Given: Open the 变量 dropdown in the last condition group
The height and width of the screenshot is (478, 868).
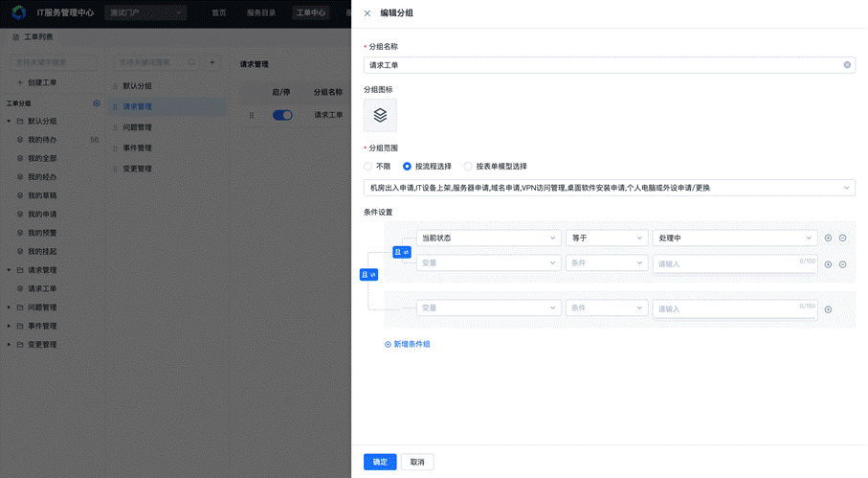Looking at the screenshot, I should [489, 307].
